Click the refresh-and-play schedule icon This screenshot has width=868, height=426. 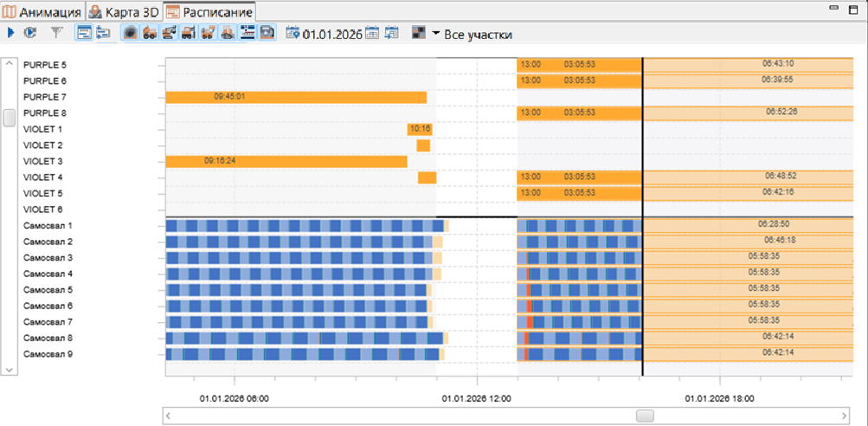tap(30, 33)
